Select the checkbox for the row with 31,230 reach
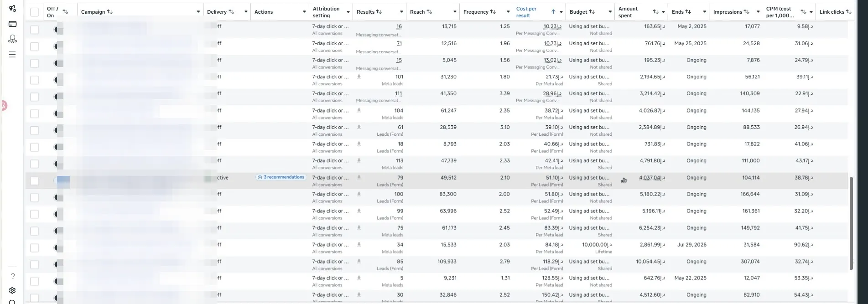This screenshot has width=868, height=304. [34, 80]
